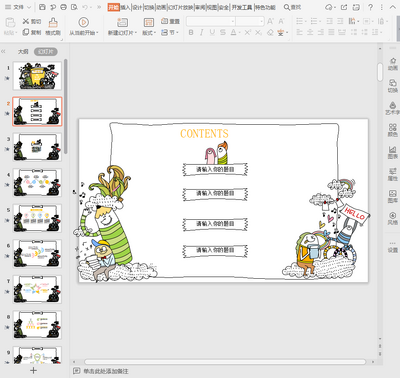Switch to the Start (开始) ribbon tab
The image size is (400, 378).
pos(113,7)
